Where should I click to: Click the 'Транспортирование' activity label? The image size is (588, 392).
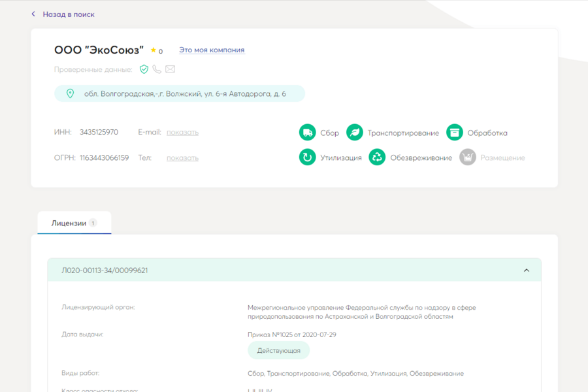[403, 133]
